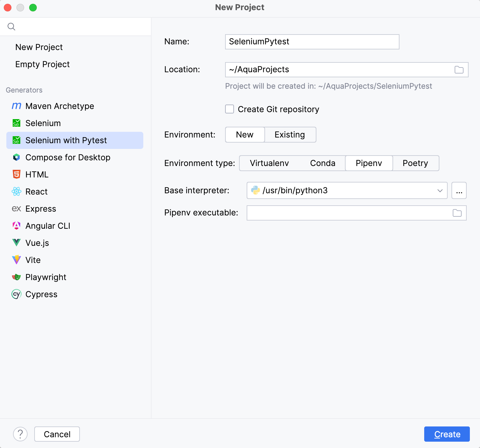Browse for Pipenv executable folder icon
480x448 pixels.
point(457,213)
